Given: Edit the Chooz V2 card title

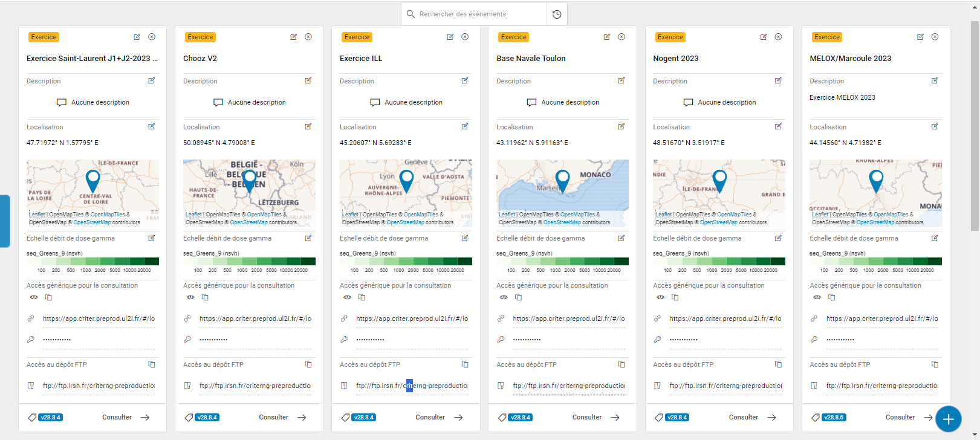Looking at the screenshot, I should coord(294,37).
